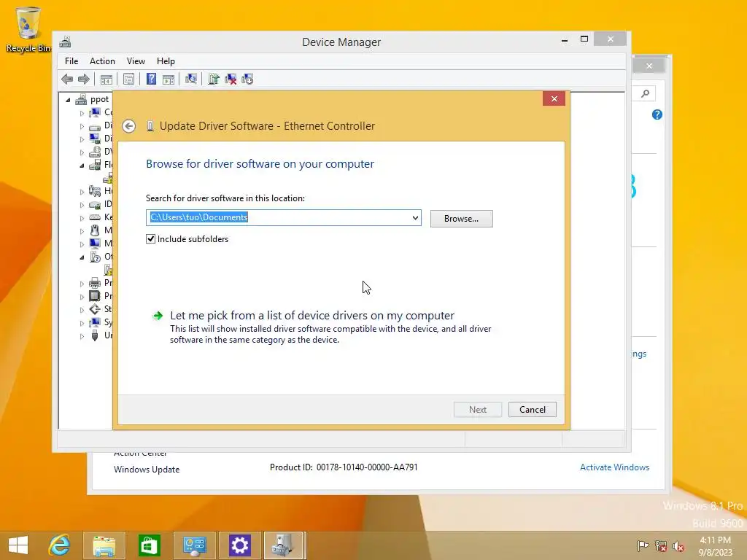Viewport: 747px width, 560px height.
Task: Open the Recycle Bin desktop icon
Action: click(x=28, y=29)
